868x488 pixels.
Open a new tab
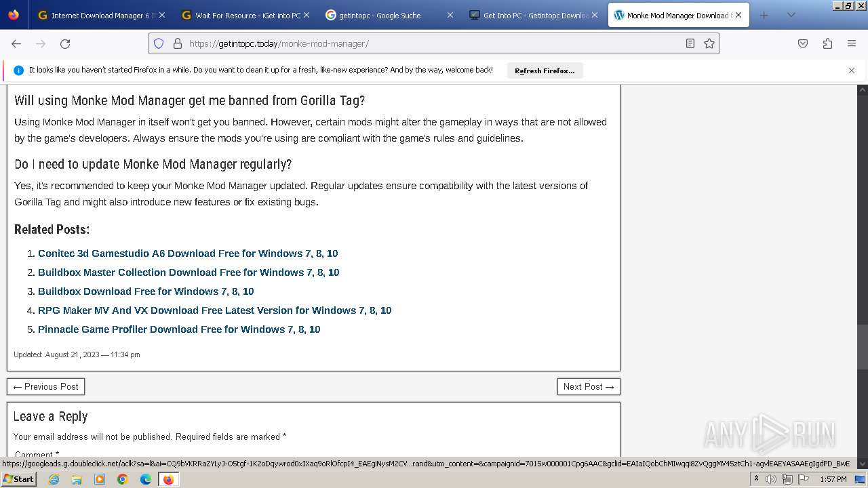tap(764, 15)
